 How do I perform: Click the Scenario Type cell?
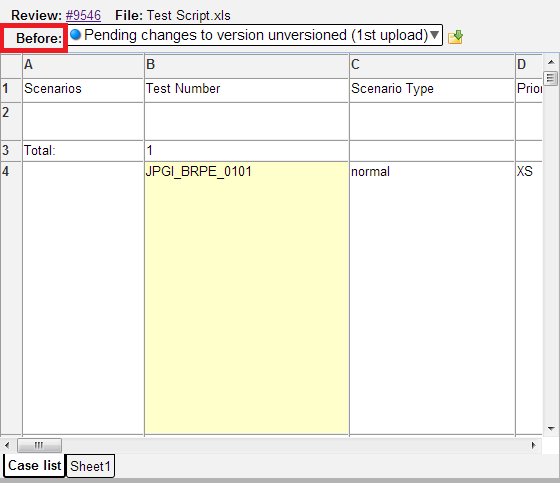pos(432,90)
